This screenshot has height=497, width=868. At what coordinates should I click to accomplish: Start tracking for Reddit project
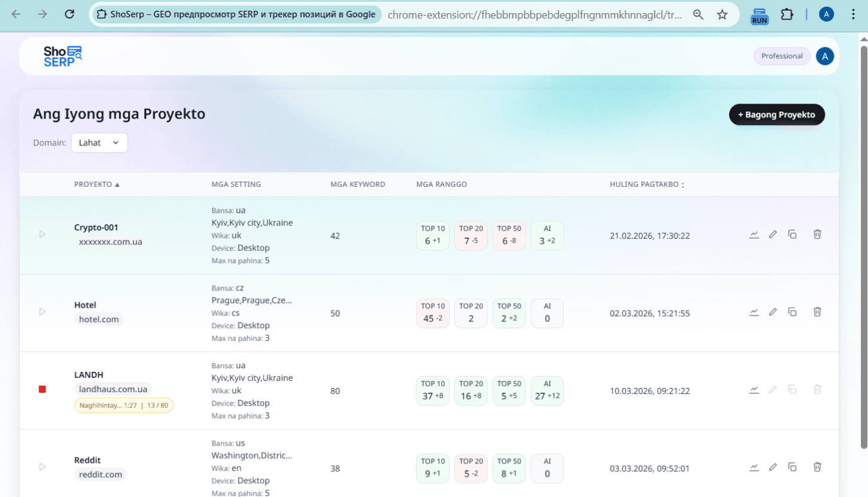43,466
